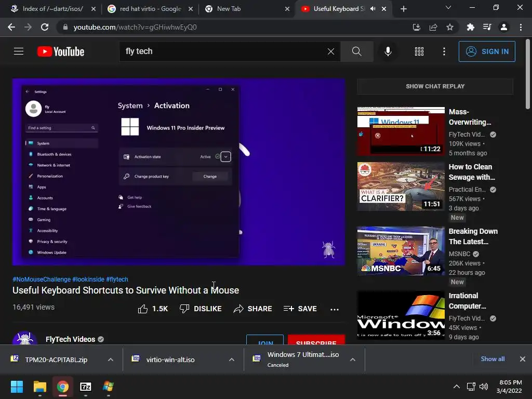532x399 pixels.
Task: Show hidden system tray icons
Action: click(x=457, y=387)
